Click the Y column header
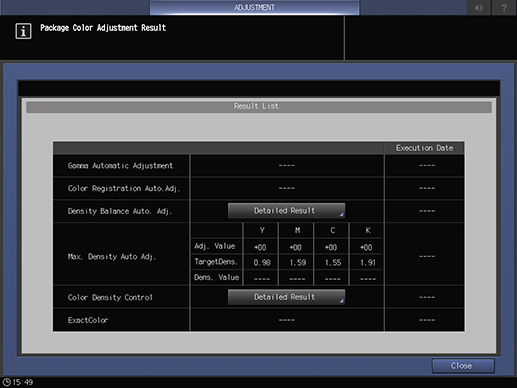 coord(262,230)
